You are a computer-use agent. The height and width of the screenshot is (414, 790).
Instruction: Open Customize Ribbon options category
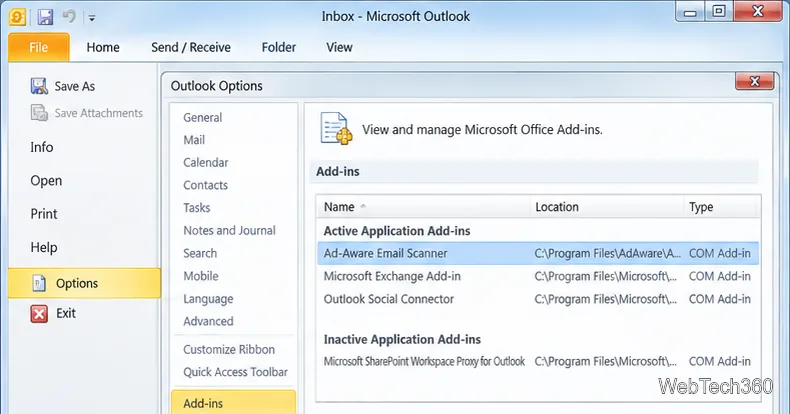[x=229, y=350]
